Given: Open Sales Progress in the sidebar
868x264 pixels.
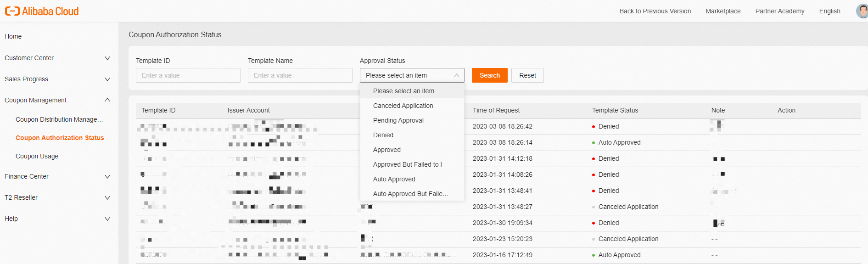Looking at the screenshot, I should pyautogui.click(x=26, y=79).
